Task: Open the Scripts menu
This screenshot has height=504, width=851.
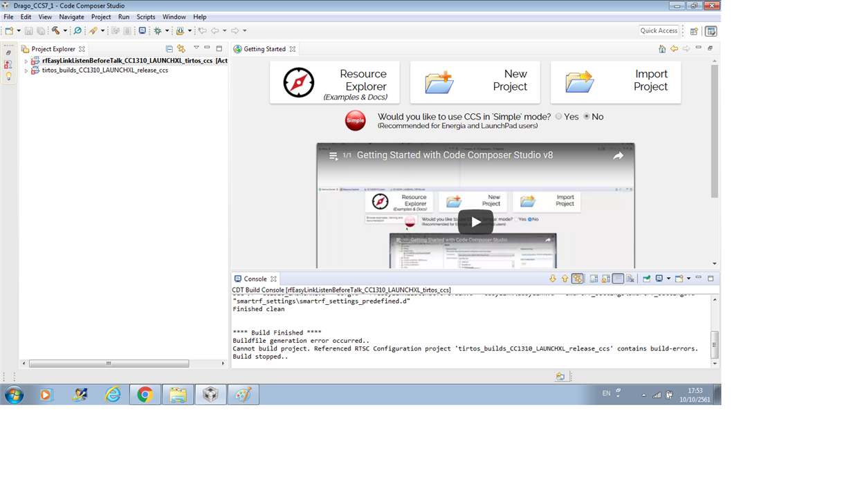Action: click(x=146, y=17)
